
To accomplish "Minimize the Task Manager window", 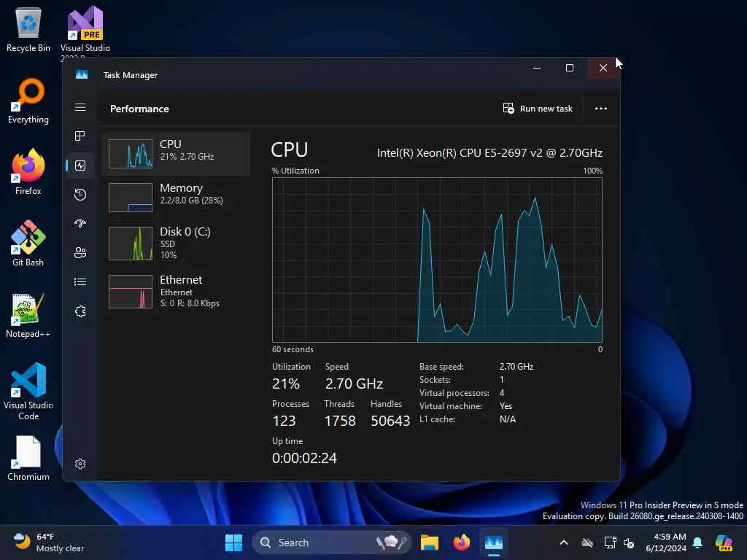I will (x=537, y=68).
